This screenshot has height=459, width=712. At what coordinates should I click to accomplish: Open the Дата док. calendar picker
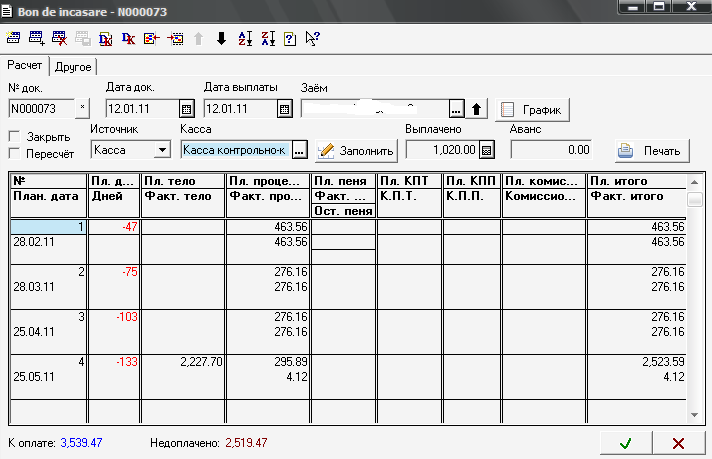[186, 109]
